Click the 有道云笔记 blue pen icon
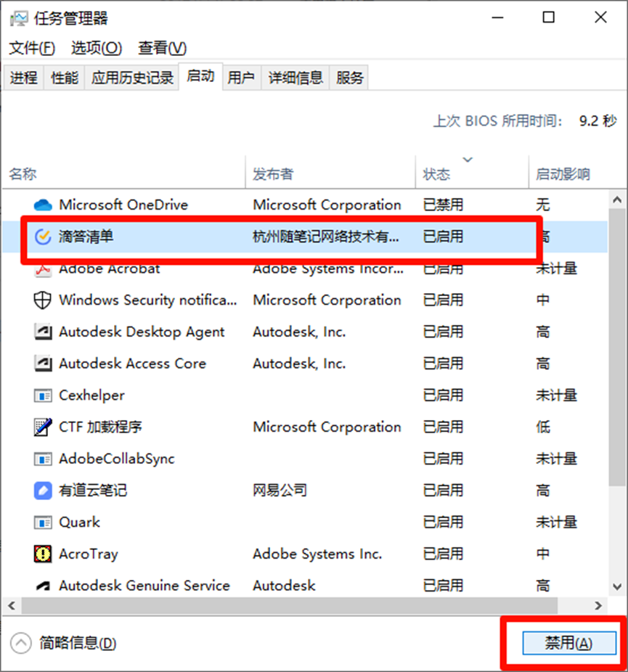The height and width of the screenshot is (672, 628). tap(43, 491)
